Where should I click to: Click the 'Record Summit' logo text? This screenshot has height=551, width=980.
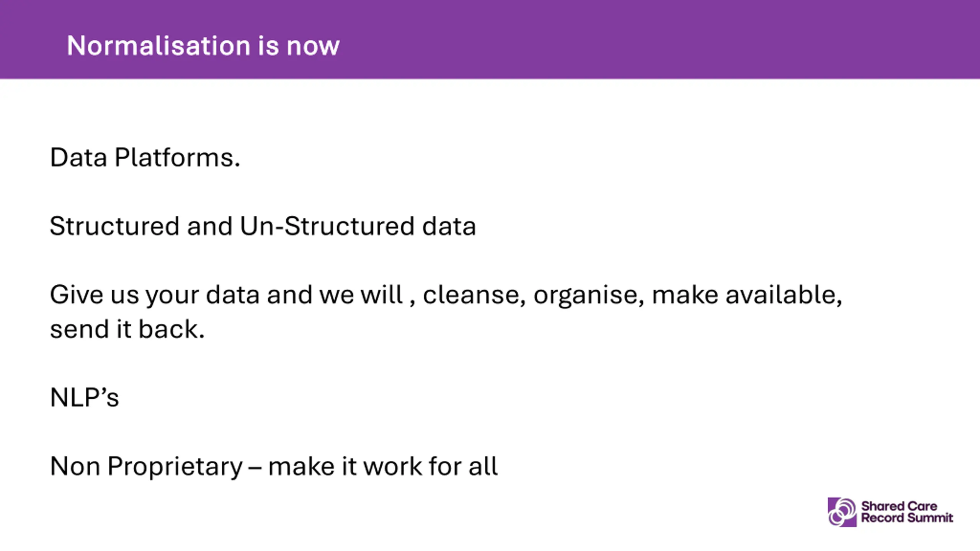point(907,518)
